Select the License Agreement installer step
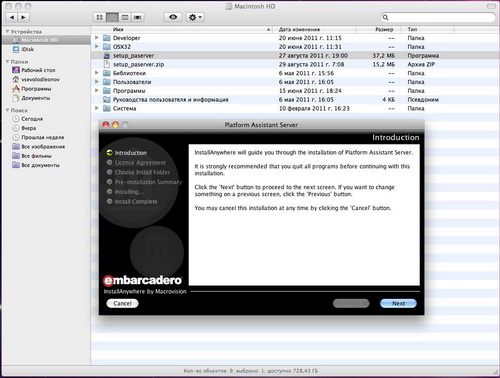 tap(136, 162)
